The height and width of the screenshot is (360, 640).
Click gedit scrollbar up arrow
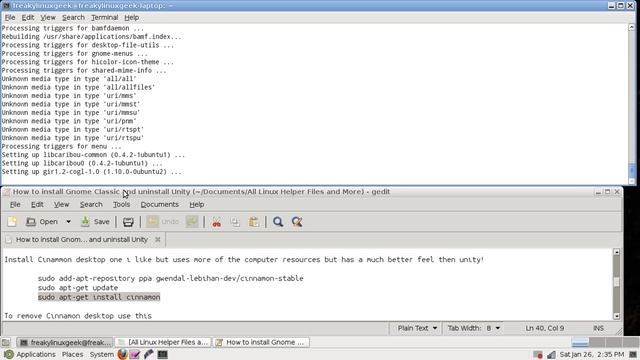click(616, 252)
